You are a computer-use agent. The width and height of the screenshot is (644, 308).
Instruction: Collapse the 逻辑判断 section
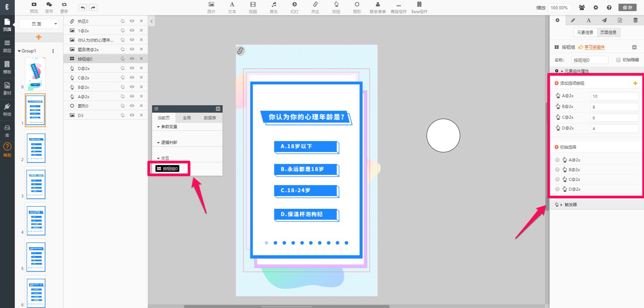point(158,143)
